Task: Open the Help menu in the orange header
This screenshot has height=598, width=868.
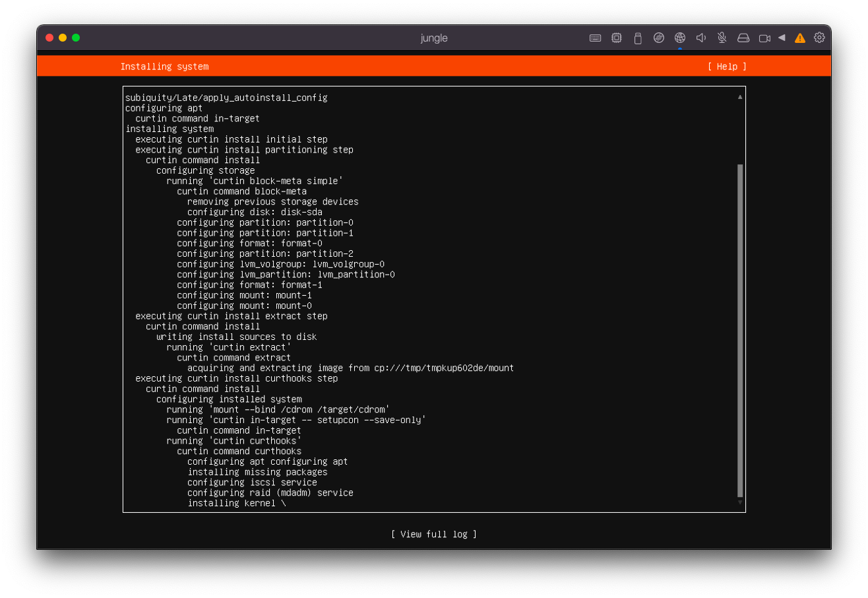Action: 727,67
